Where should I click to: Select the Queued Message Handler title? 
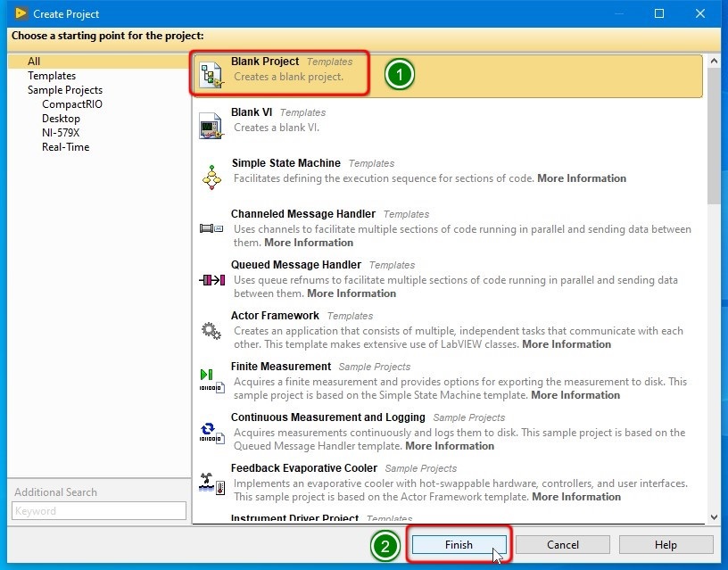(x=296, y=265)
